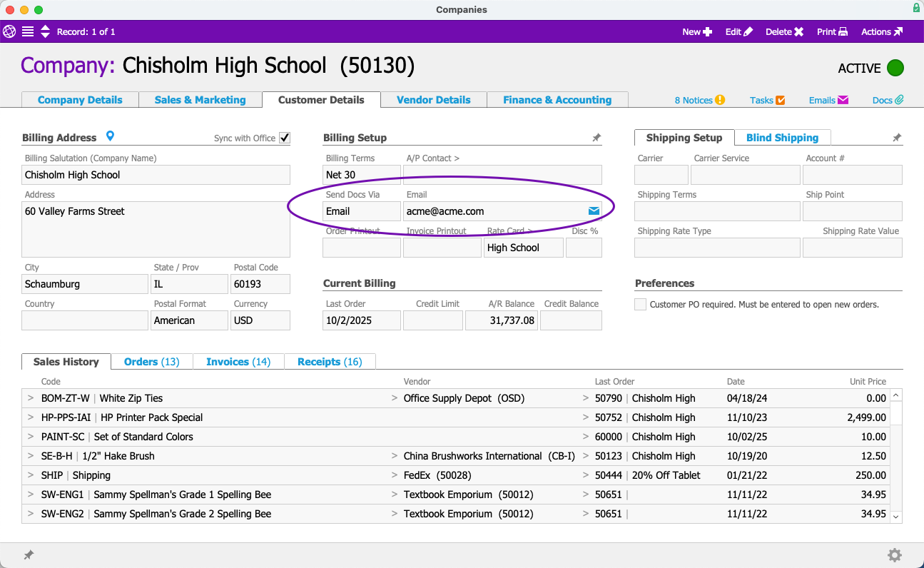Open the settings gear icon

pyautogui.click(x=895, y=554)
